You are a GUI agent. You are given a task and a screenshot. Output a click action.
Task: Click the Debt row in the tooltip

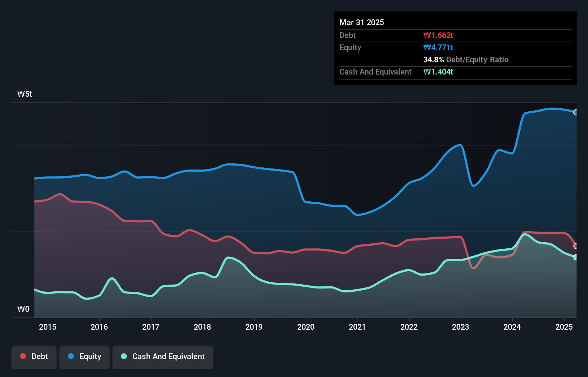click(x=347, y=35)
